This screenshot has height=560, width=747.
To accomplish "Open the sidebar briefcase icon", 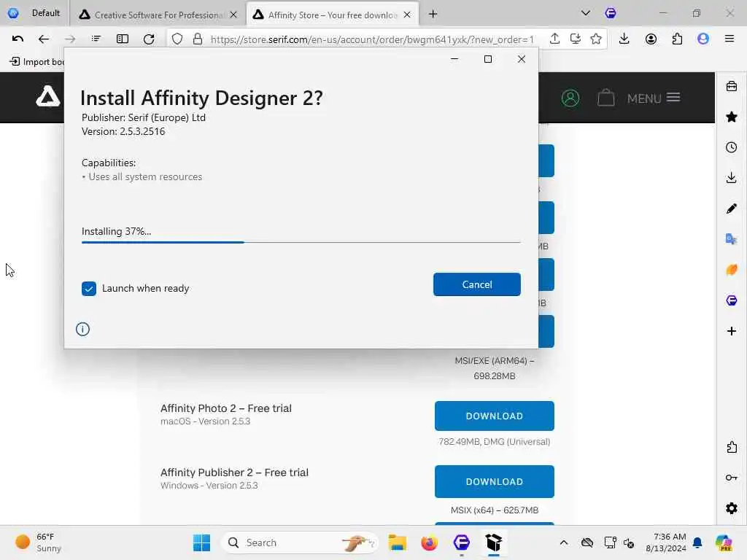I will [731, 86].
